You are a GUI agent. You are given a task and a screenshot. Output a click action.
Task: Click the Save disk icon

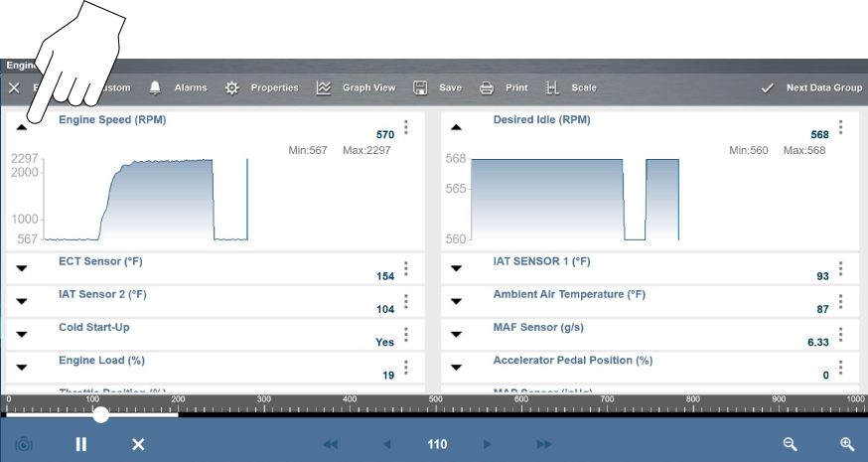[420, 87]
